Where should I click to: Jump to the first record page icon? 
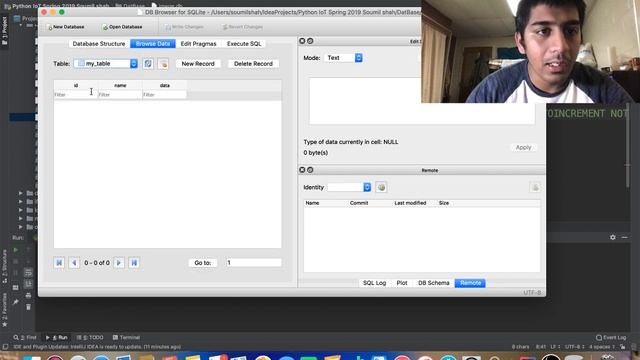[x=59, y=263]
